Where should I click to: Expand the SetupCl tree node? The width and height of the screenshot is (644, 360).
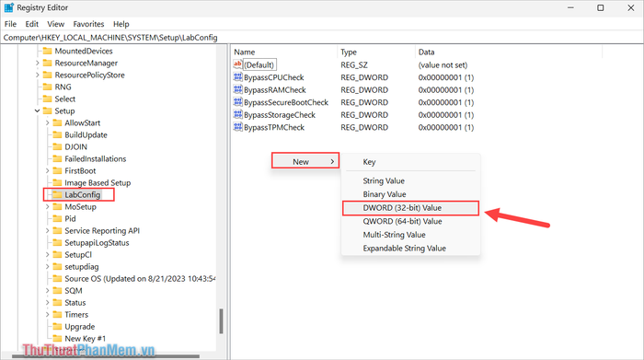click(47, 254)
